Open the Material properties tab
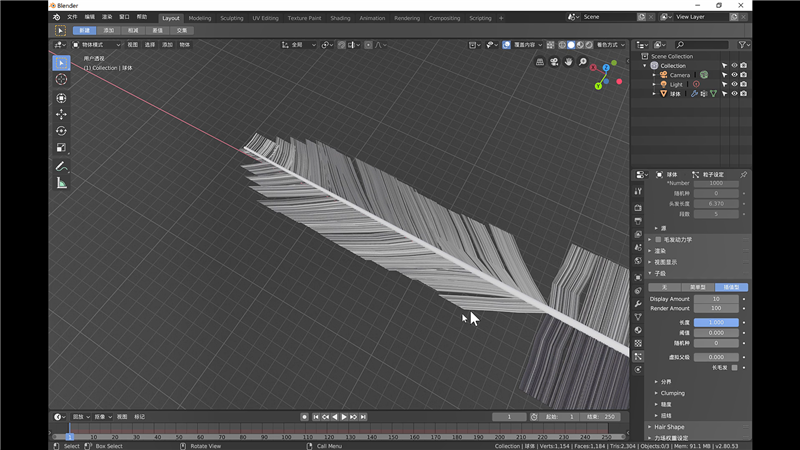 (638, 330)
